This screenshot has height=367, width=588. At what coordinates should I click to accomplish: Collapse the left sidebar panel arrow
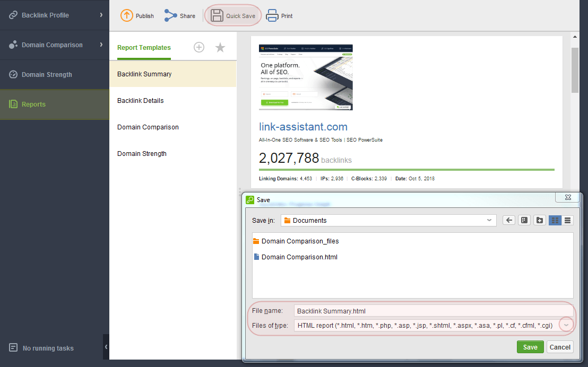coord(106,347)
